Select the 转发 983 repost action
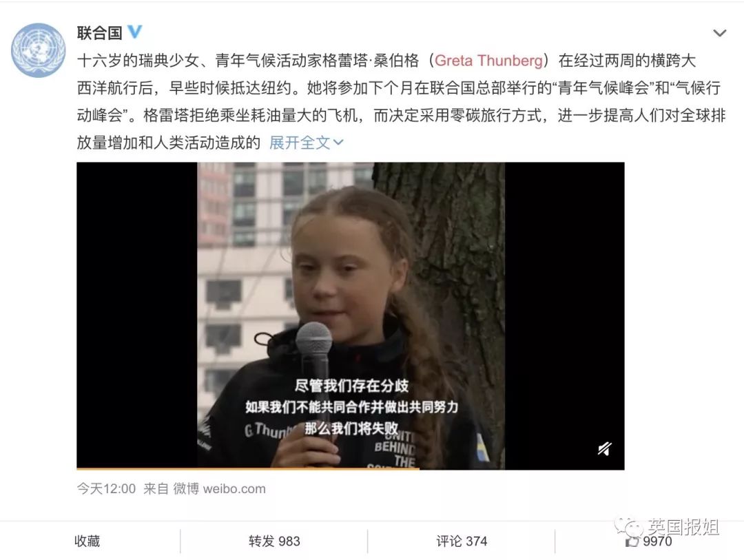 tap(274, 541)
